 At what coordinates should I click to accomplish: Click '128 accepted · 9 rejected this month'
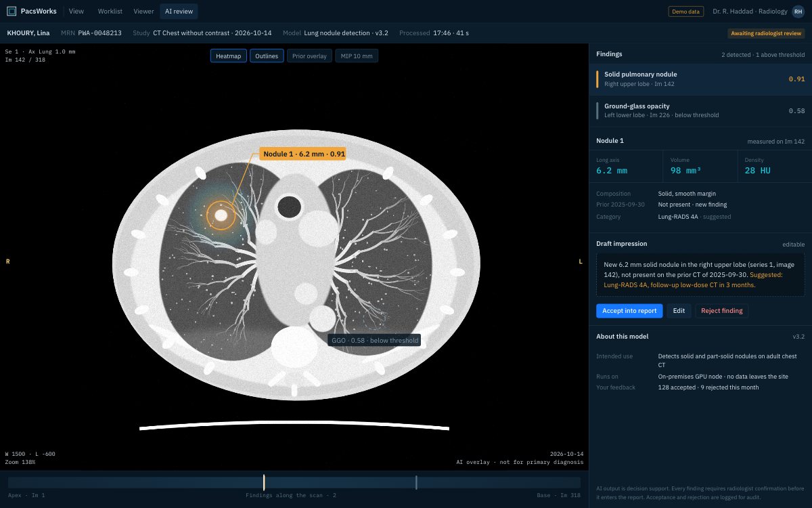point(708,387)
